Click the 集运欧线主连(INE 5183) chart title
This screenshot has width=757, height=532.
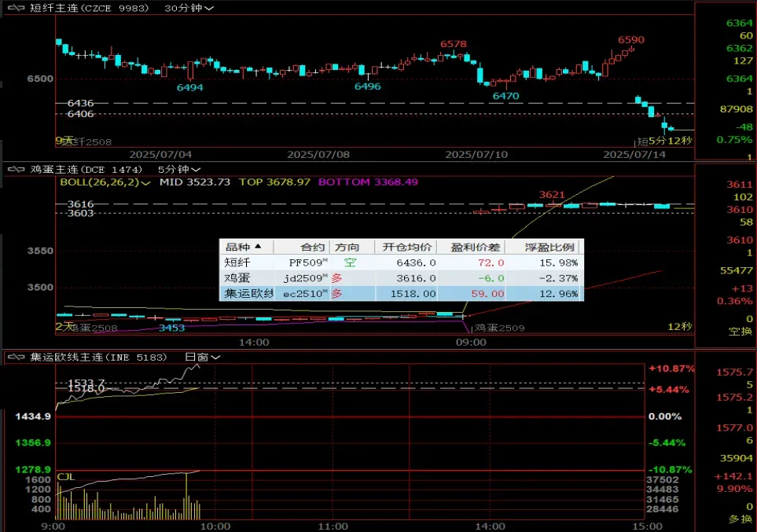coord(98,358)
